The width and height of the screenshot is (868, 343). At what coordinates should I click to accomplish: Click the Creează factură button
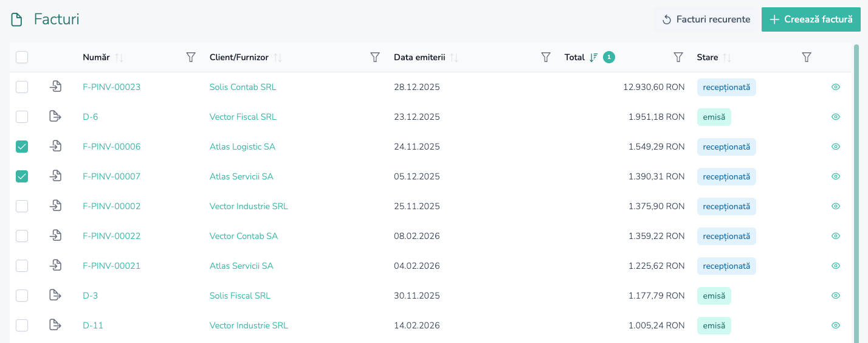pos(811,19)
